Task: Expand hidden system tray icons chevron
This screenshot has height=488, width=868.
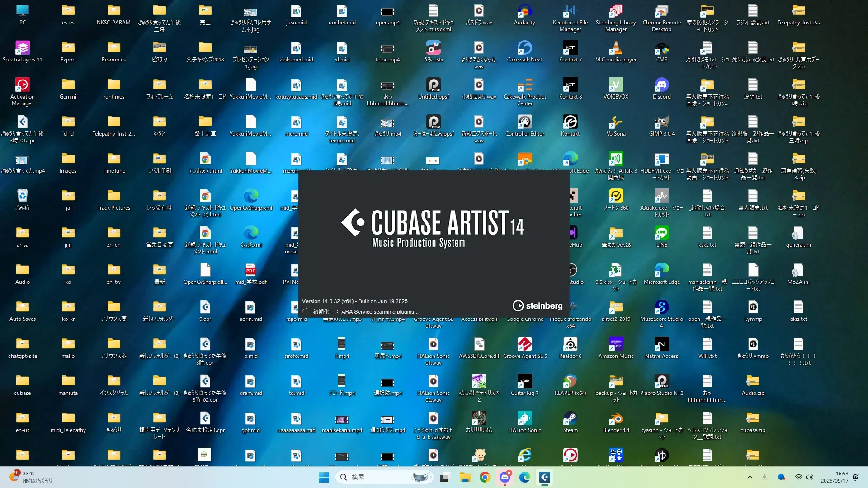Action: click(x=750, y=477)
